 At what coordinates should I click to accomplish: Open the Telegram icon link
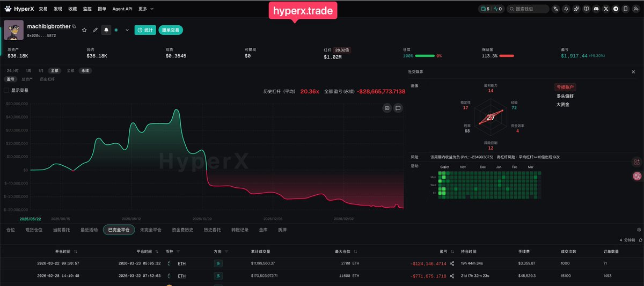[x=616, y=9]
